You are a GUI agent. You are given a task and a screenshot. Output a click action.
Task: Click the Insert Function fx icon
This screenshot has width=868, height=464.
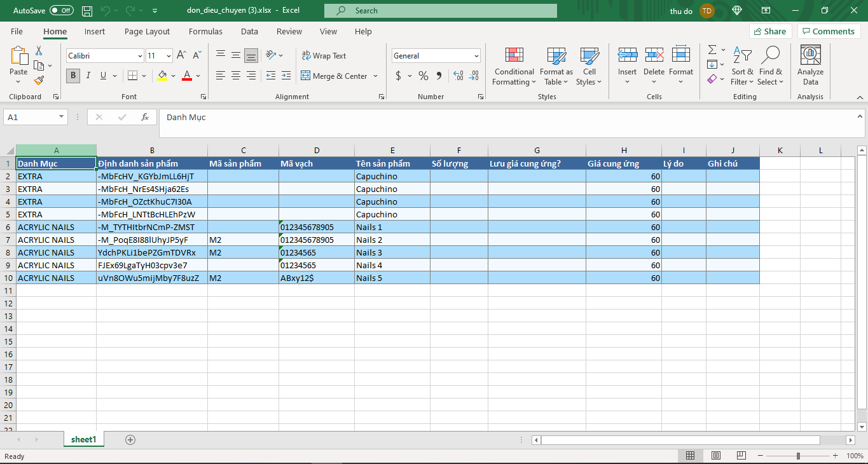[x=145, y=117]
